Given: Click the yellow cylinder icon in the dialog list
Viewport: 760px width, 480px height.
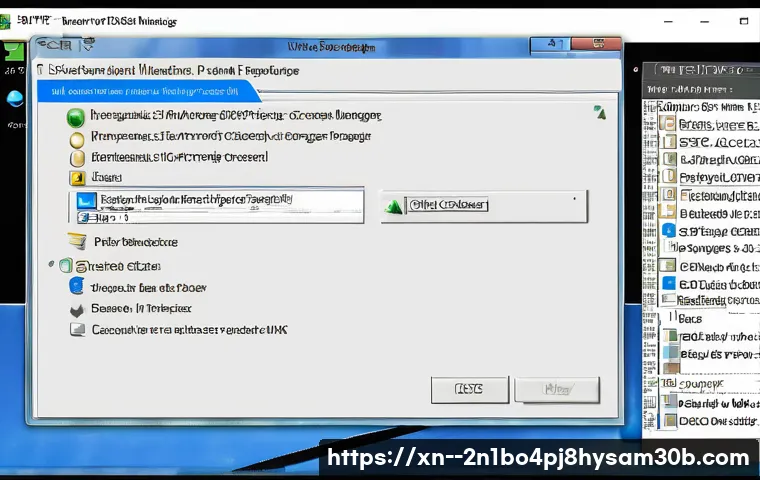Looking at the screenshot, I should click(x=77, y=159).
